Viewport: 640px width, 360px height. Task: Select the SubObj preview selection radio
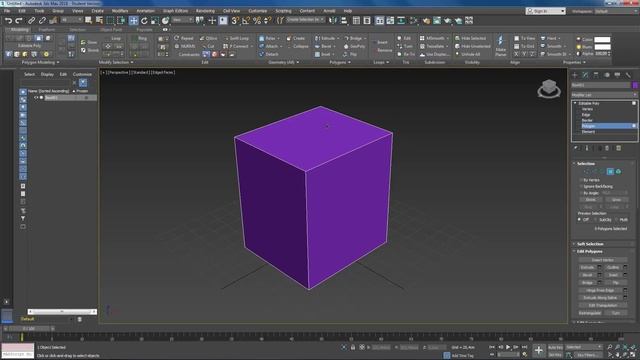[x=596, y=220]
